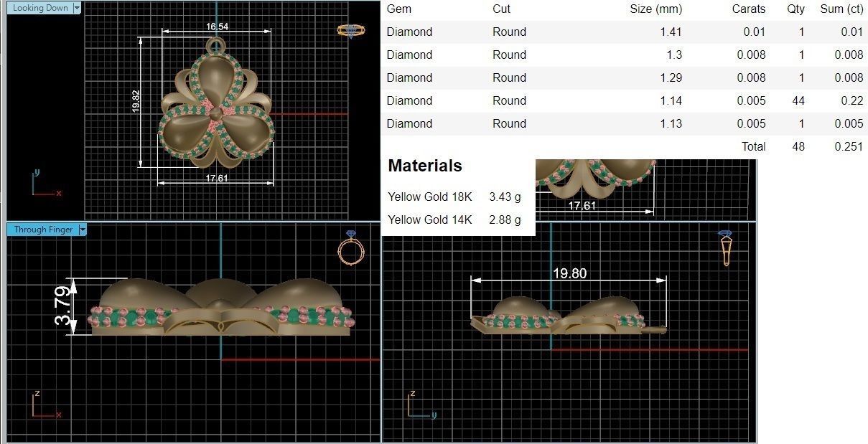Click the quantity 44 cell
This screenshot has height=444, width=868.
click(798, 100)
